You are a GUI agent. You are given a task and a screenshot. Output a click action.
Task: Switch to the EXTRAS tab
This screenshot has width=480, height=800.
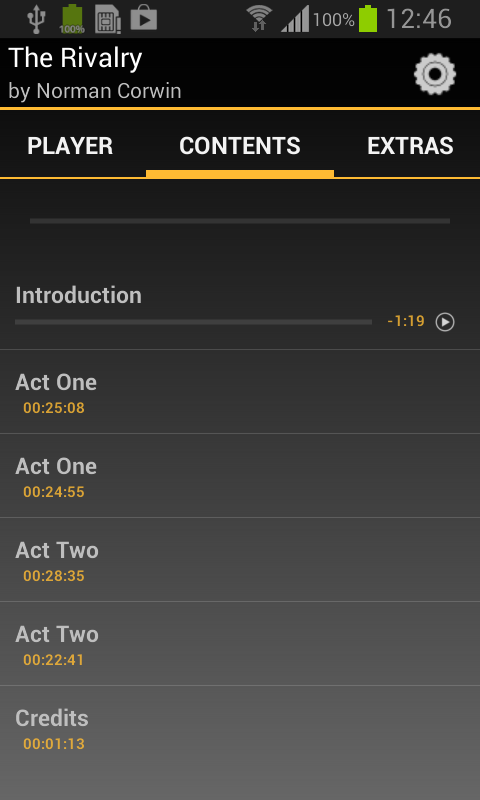(x=410, y=146)
